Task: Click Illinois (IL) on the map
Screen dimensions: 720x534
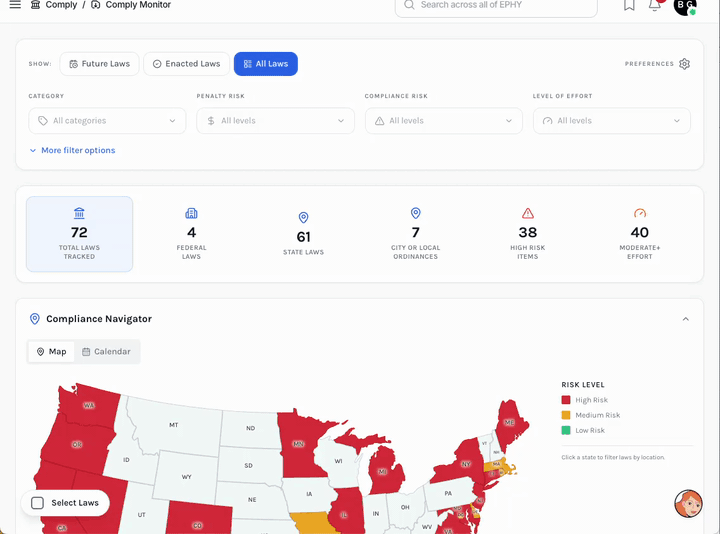Action: coord(343,515)
